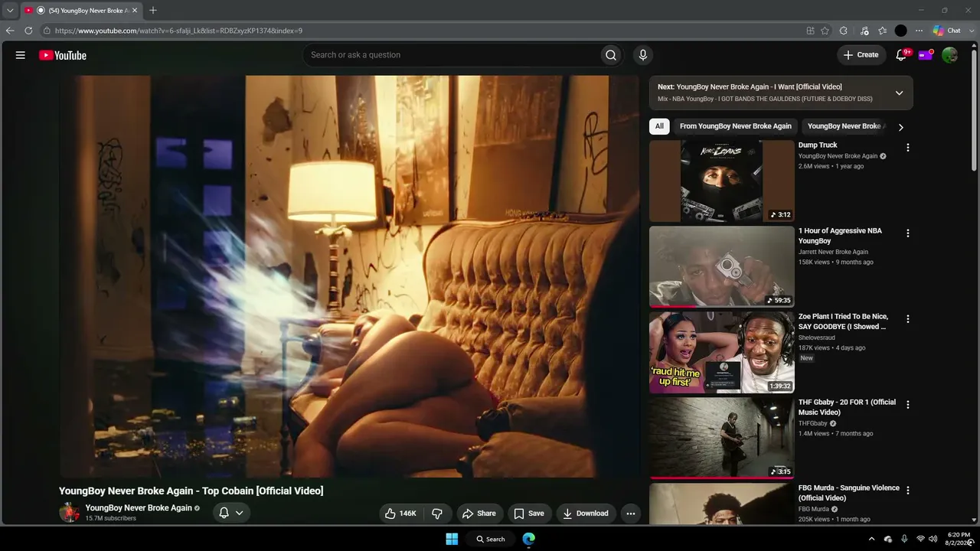Viewport: 980px width, 551px height.
Task: Add this page to browser favorites
Action: pos(825,31)
